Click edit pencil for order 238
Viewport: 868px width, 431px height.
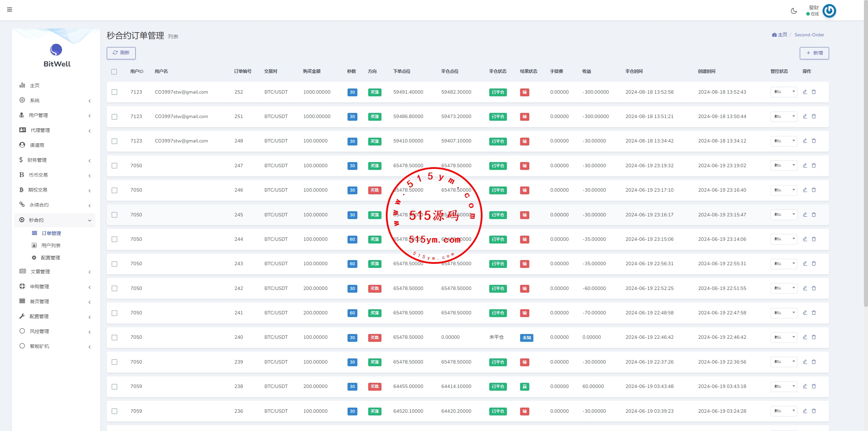805,386
